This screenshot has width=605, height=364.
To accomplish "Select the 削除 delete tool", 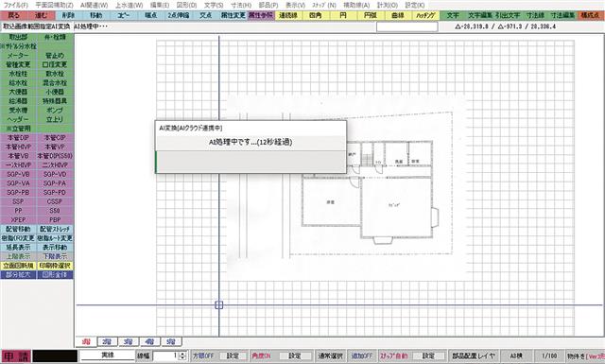I will pos(69,15).
